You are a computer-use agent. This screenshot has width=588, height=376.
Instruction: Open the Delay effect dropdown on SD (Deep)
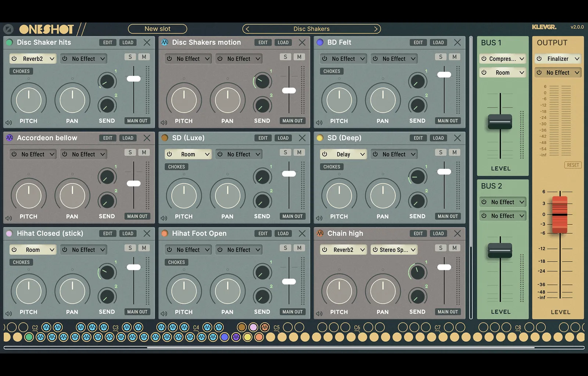click(343, 154)
